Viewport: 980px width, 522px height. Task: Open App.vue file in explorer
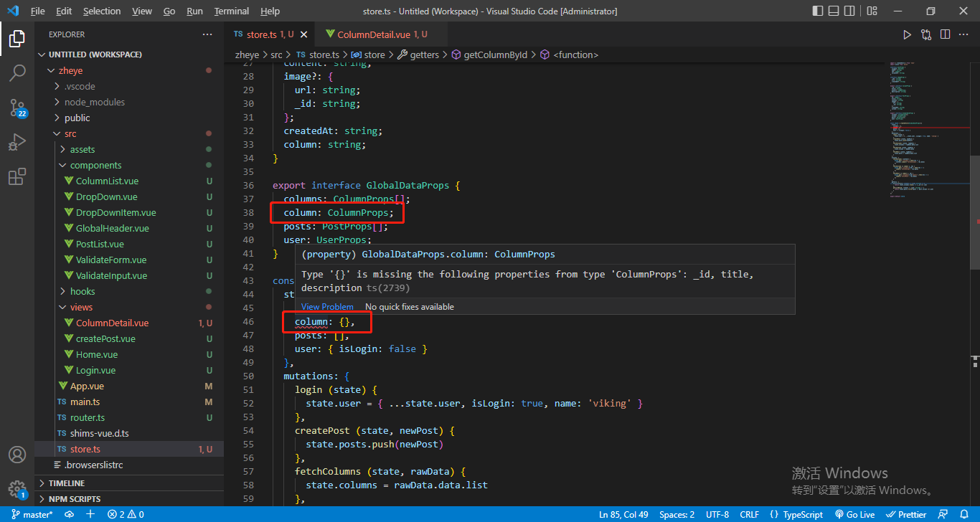(x=87, y=386)
